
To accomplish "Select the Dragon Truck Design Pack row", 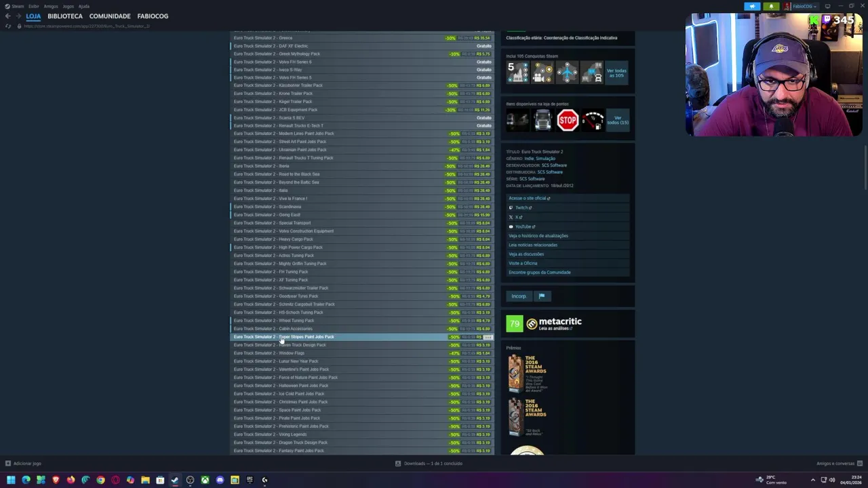I will pyautogui.click(x=362, y=443).
